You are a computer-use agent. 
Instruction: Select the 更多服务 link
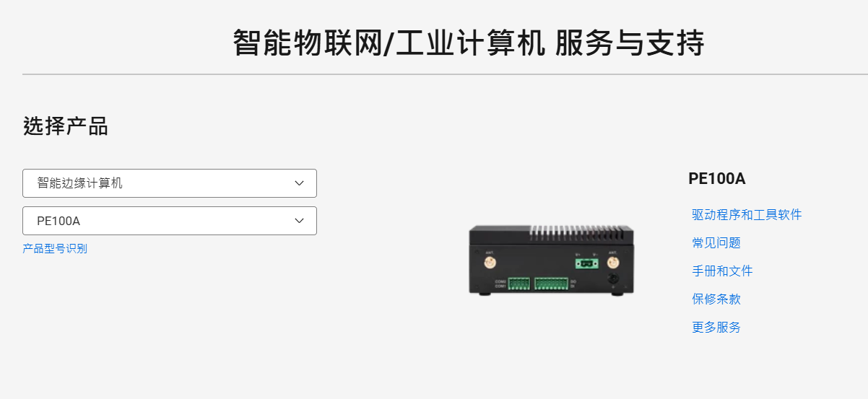pyautogui.click(x=716, y=328)
